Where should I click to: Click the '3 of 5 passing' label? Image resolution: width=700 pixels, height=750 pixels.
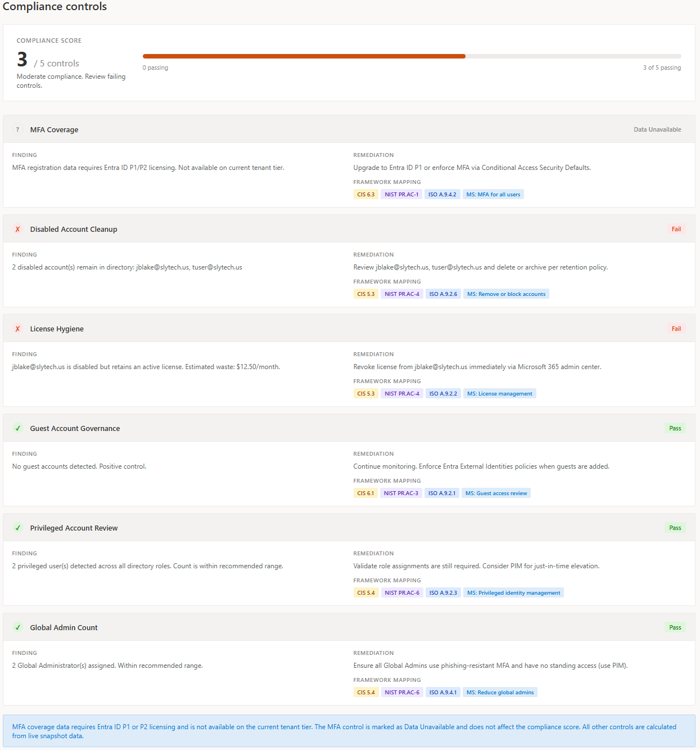pos(662,68)
